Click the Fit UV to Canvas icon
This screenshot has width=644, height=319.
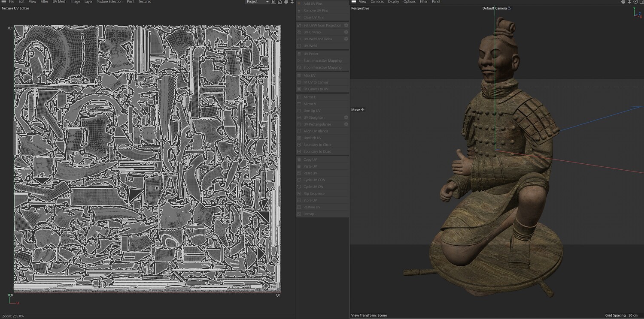click(299, 82)
